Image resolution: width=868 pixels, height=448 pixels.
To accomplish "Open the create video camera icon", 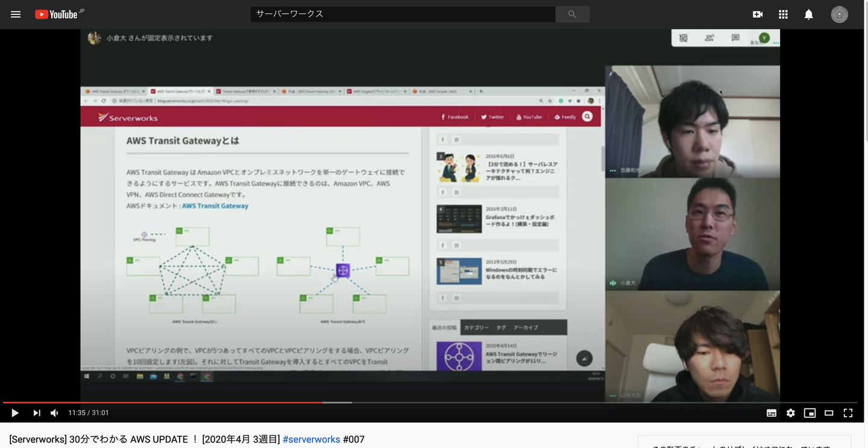I will (x=758, y=14).
